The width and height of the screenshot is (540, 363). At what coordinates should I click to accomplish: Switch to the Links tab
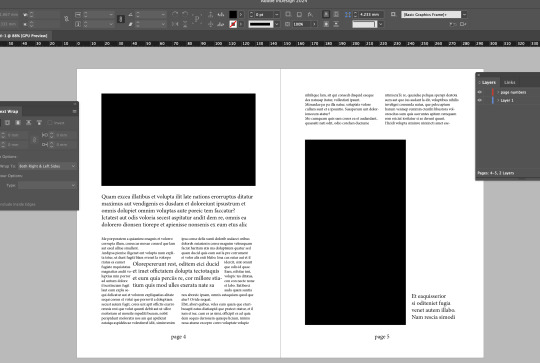click(510, 82)
